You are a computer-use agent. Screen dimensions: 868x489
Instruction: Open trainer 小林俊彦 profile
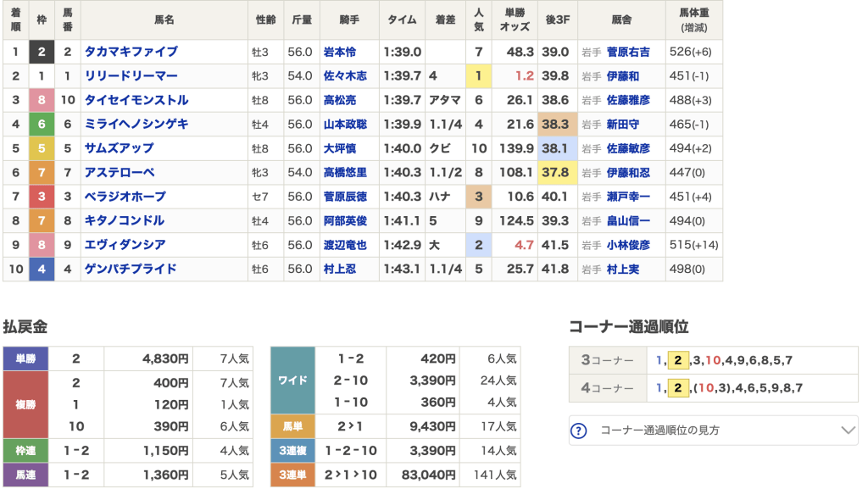pos(628,244)
